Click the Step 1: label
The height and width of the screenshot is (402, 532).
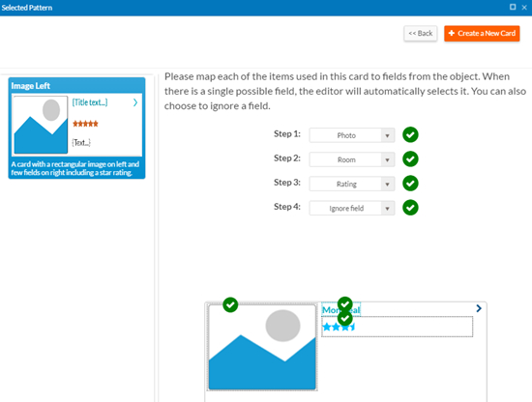tap(287, 134)
